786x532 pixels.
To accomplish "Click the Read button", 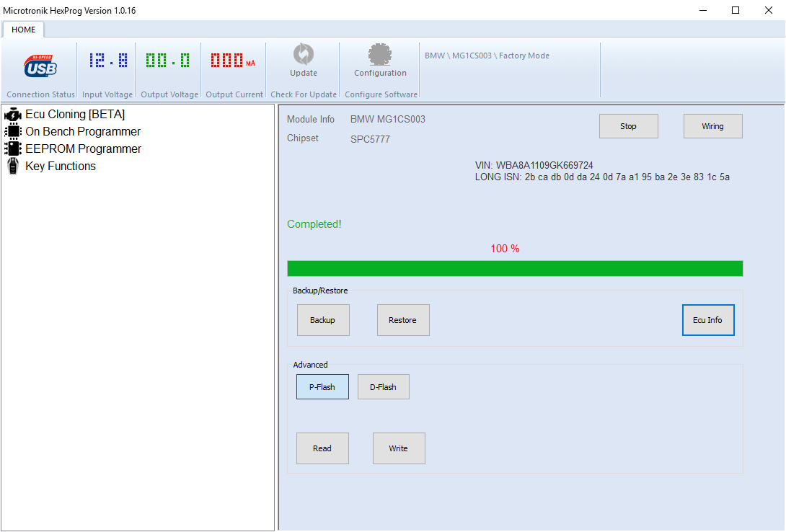I will [x=322, y=448].
